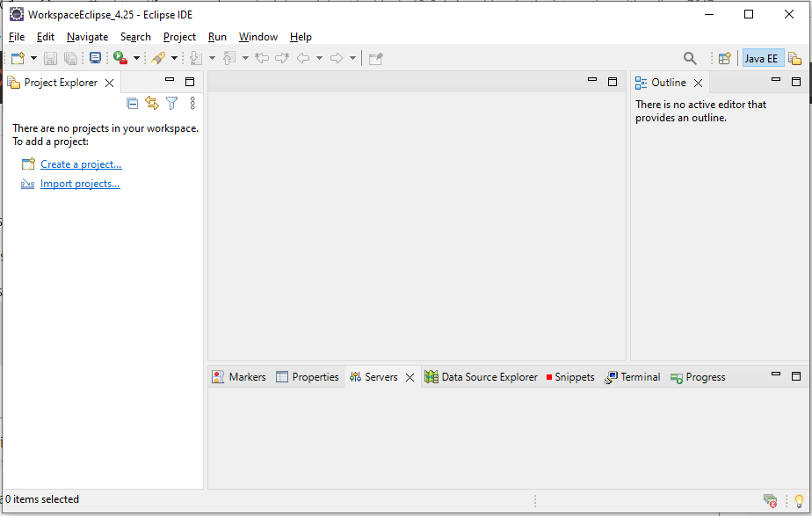Viewport: 812px width, 516px height.
Task: Switch to the Data Source Explorer tab
Action: pyautogui.click(x=481, y=377)
